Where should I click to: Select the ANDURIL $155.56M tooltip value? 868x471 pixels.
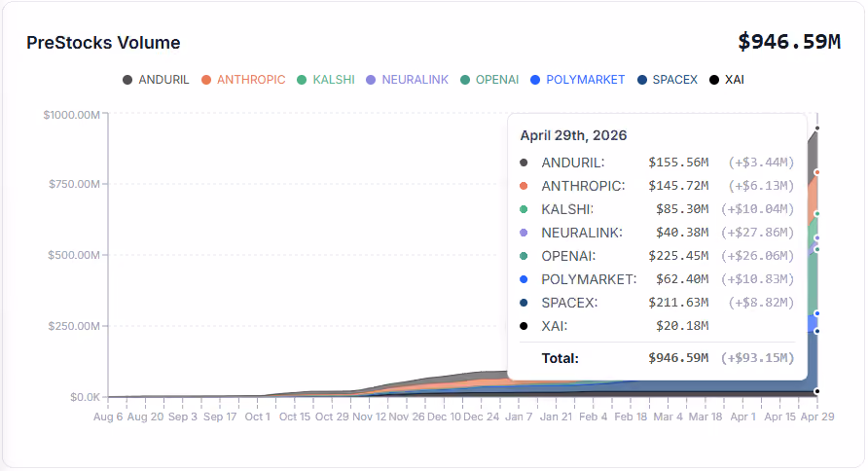pos(678,163)
